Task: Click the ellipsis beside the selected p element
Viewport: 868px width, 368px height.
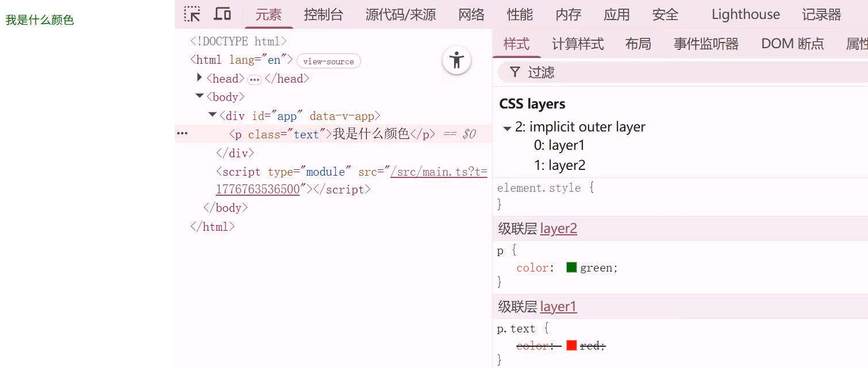Action: pyautogui.click(x=182, y=134)
